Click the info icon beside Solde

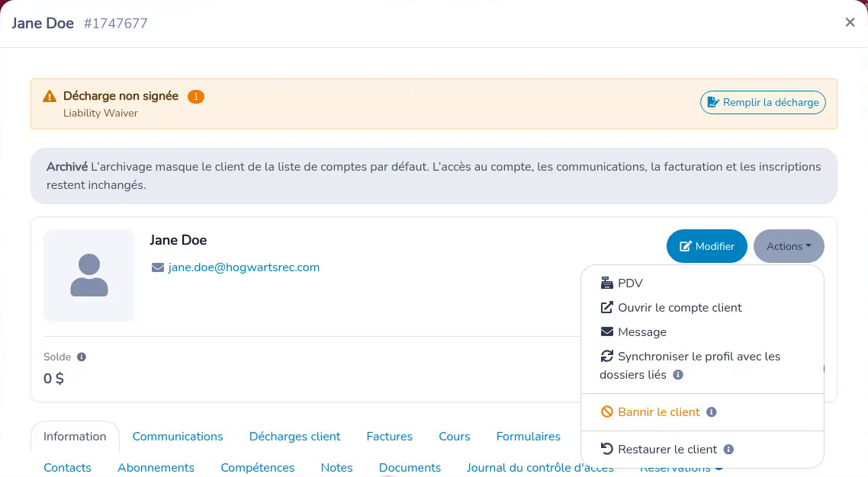click(82, 357)
